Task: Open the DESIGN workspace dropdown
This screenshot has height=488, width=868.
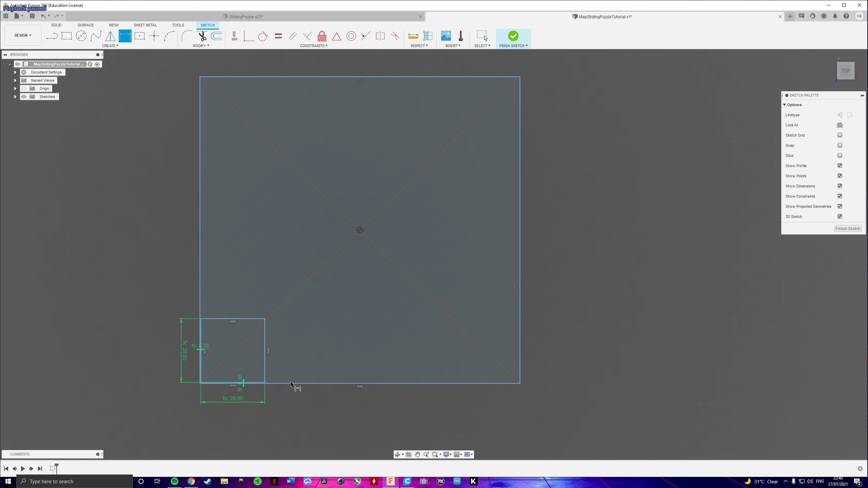Action: click(x=22, y=35)
